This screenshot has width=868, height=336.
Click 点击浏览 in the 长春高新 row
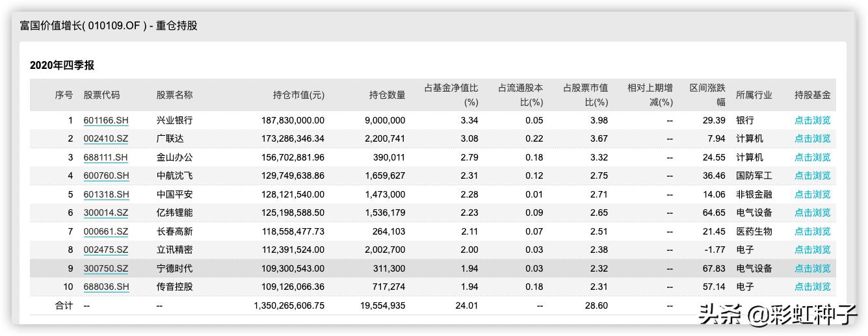[x=812, y=231]
